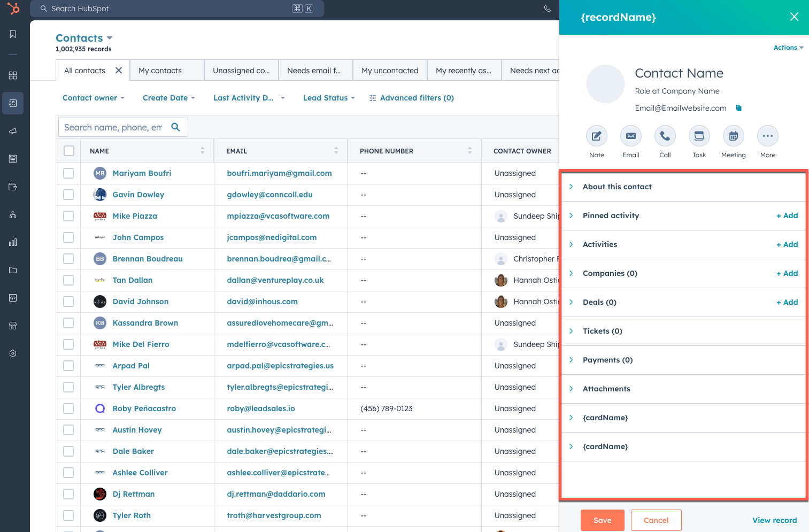Open the Unassigned contacts tab
Image resolution: width=809 pixels, height=532 pixels.
coord(241,70)
